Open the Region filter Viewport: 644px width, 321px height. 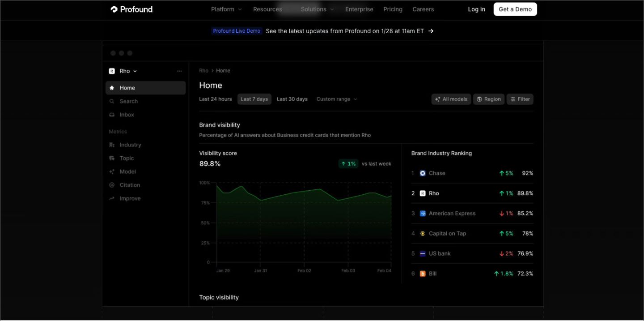pos(489,99)
